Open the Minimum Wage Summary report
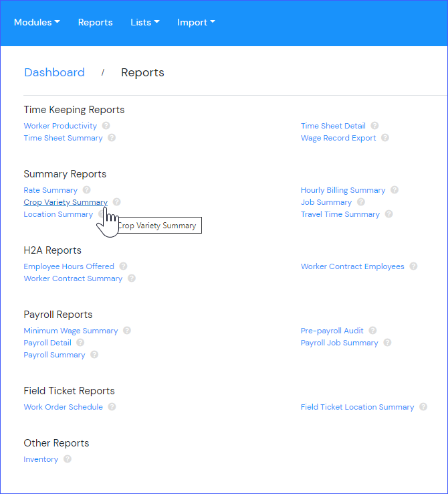The height and width of the screenshot is (494, 448). point(71,331)
